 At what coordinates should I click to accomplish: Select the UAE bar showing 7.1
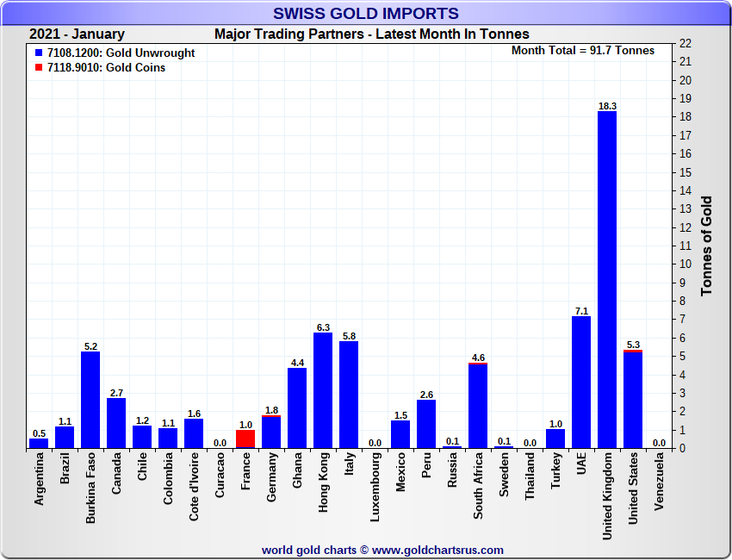(581, 383)
